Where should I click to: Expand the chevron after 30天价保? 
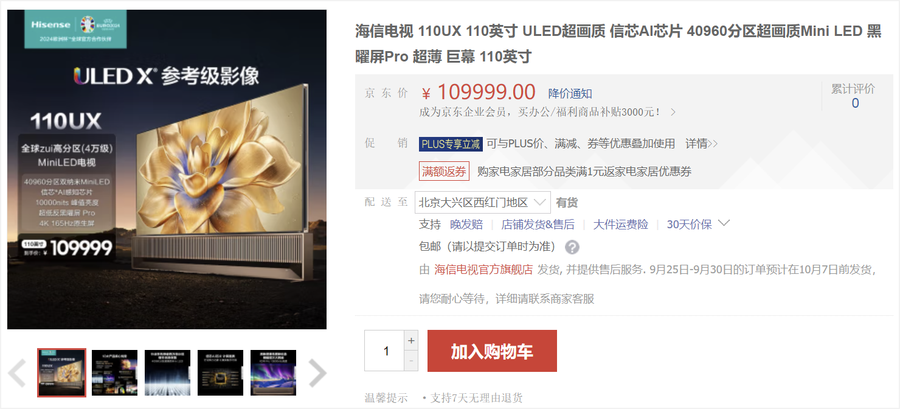click(724, 223)
